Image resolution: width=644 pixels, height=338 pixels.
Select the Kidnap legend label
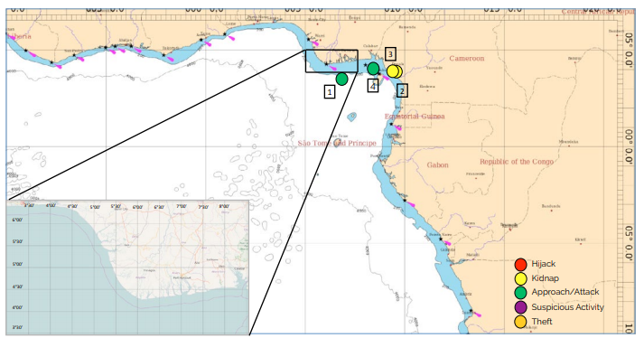(545, 278)
